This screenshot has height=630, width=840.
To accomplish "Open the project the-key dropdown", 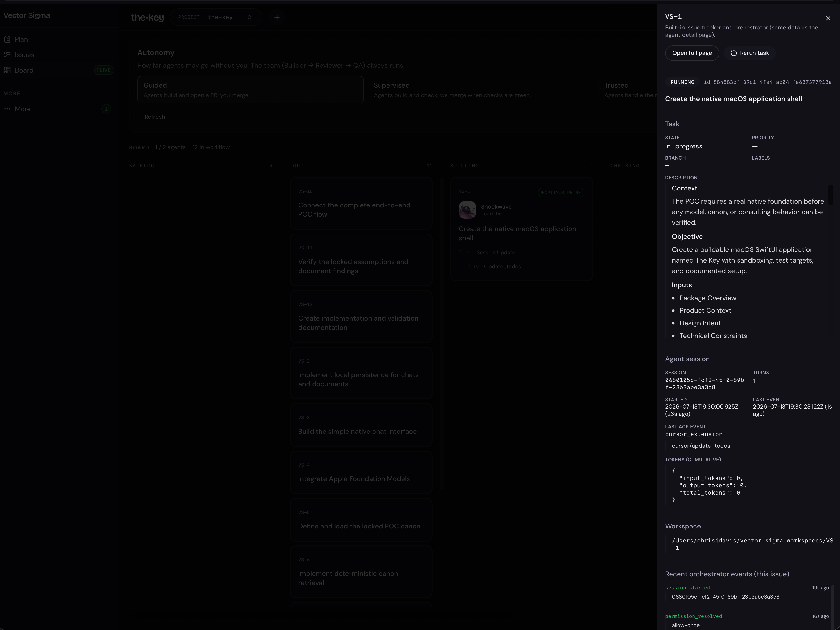I will click(x=216, y=17).
